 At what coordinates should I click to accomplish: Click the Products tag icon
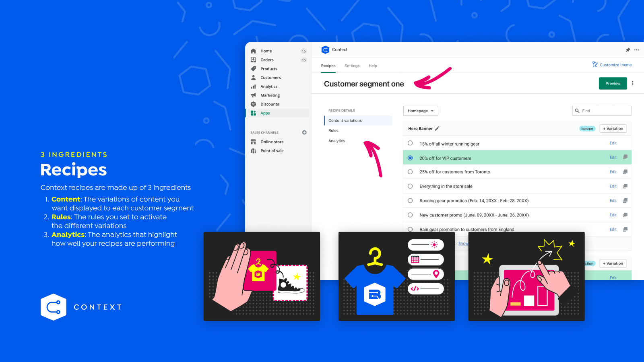[253, 68]
